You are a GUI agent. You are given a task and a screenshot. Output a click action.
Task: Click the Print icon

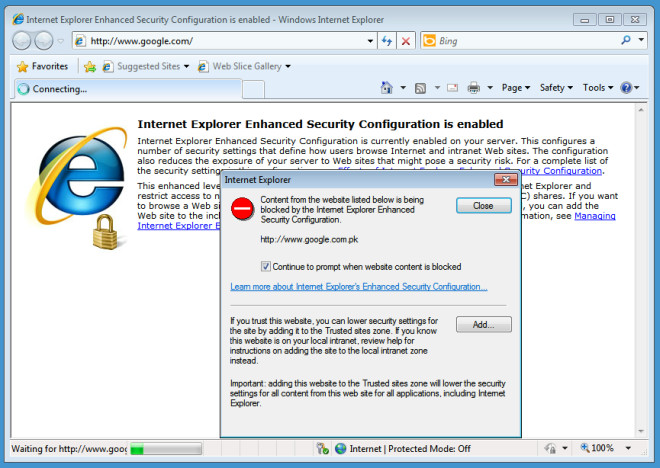[474, 88]
